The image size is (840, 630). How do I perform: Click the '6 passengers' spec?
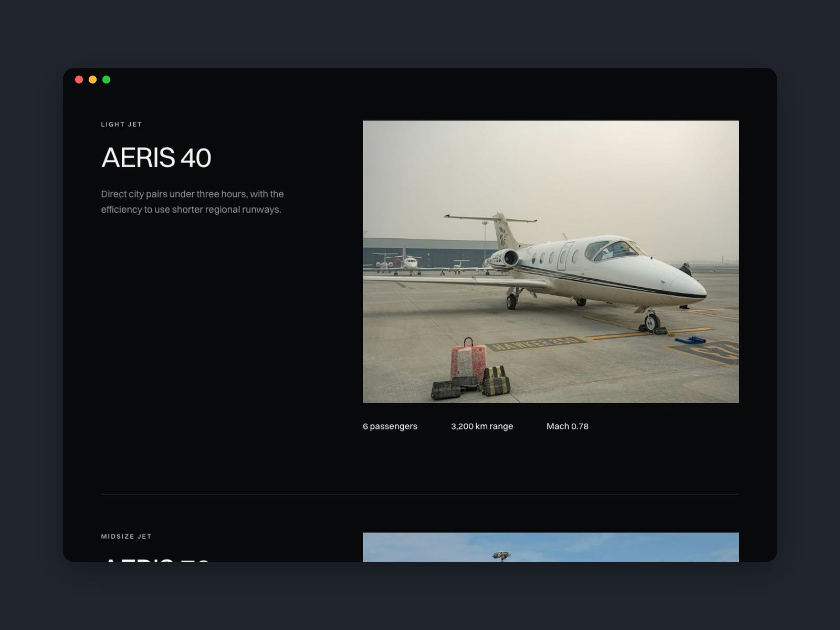pos(390,426)
